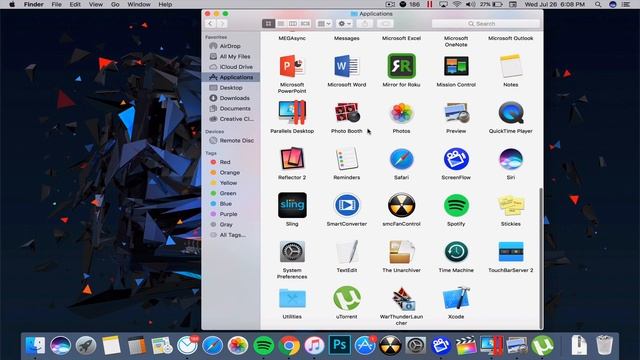Open the Edit menu

(75, 4)
